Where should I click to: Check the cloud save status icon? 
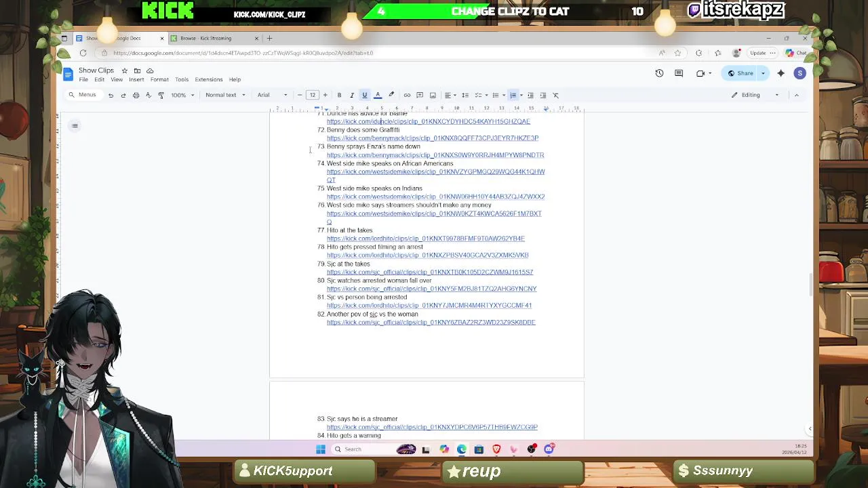[x=150, y=70]
